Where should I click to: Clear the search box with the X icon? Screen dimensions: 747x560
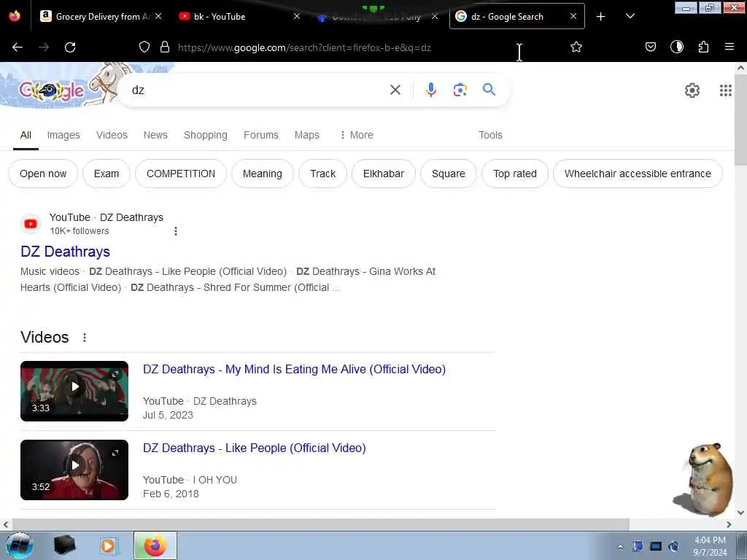pyautogui.click(x=395, y=90)
